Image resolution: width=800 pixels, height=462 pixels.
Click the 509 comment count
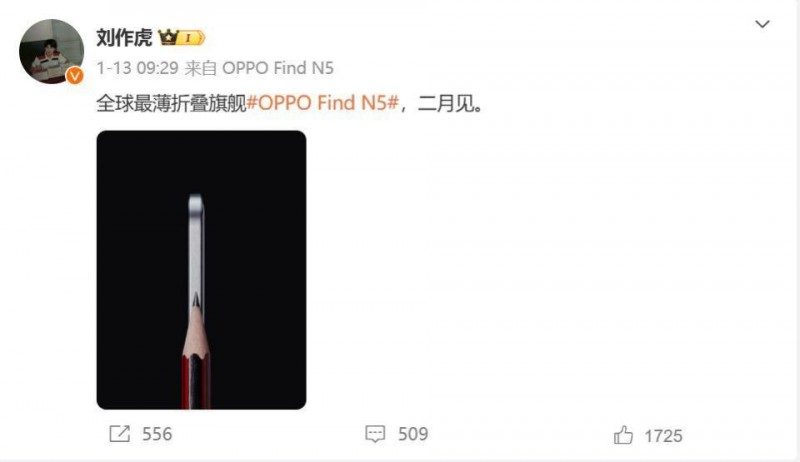point(413,434)
